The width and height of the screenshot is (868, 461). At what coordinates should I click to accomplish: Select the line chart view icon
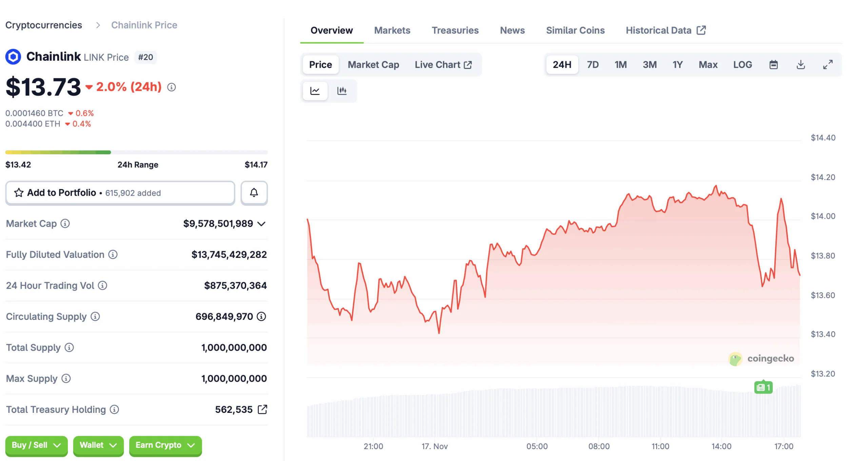(315, 91)
